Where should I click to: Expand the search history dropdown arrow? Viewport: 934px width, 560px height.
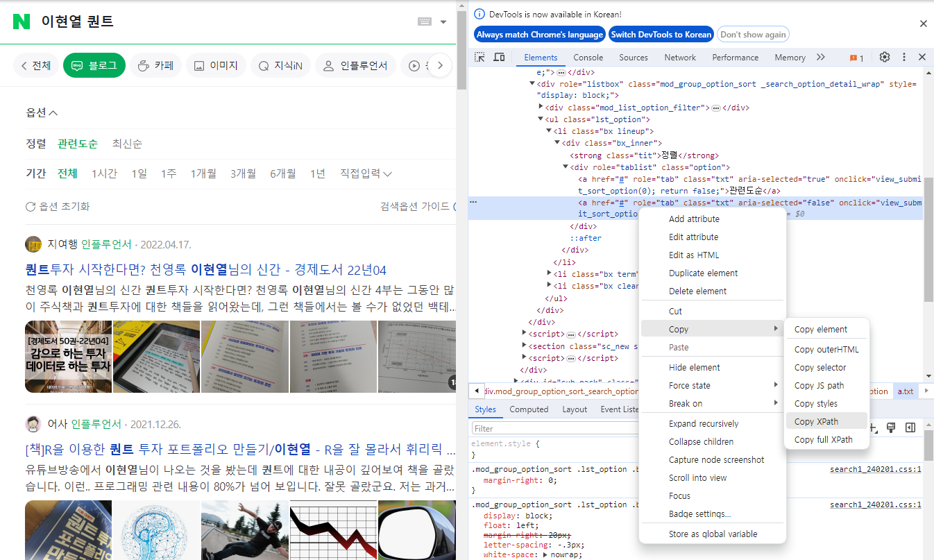443,22
